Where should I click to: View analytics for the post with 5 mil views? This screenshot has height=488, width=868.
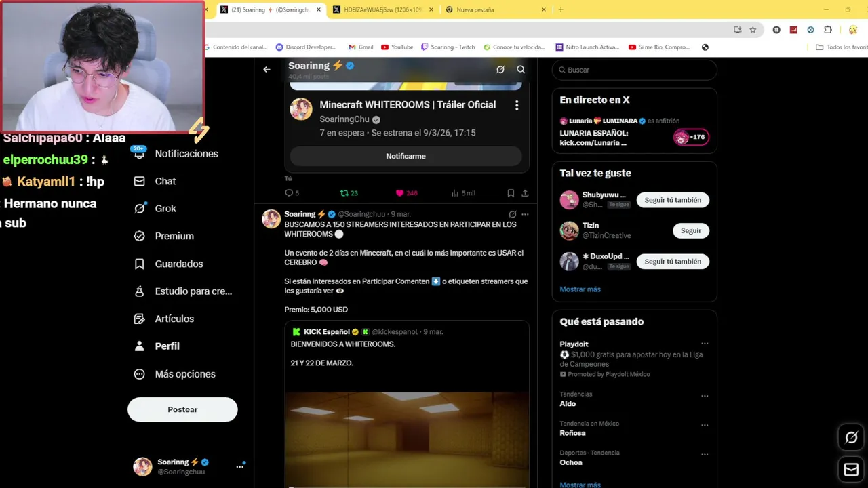click(x=463, y=193)
